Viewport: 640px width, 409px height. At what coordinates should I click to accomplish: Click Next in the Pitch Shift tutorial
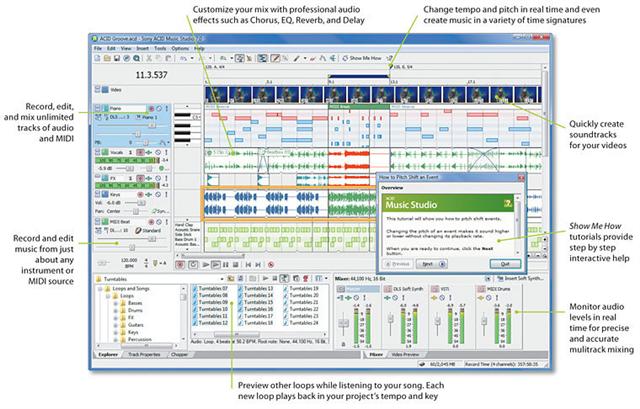click(431, 264)
